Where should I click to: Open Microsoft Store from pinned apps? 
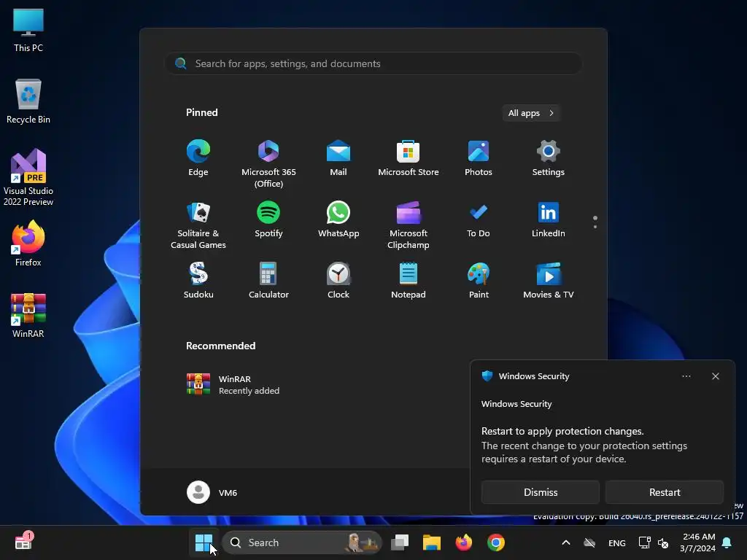pyautogui.click(x=409, y=158)
